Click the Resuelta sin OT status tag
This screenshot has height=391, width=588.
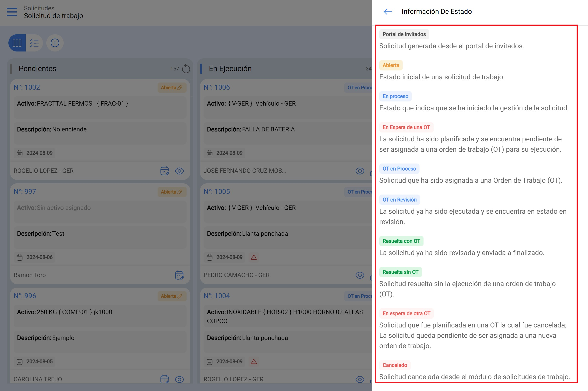coord(401,272)
